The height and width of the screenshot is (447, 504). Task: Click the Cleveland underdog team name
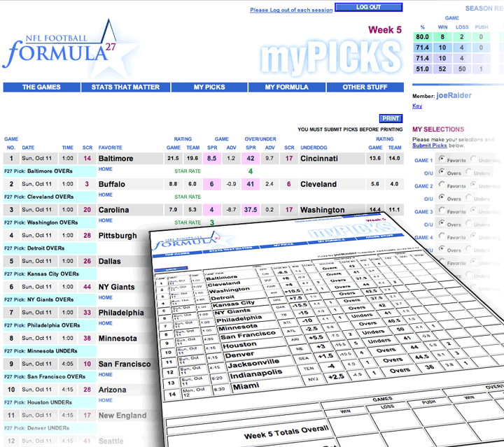point(318,184)
